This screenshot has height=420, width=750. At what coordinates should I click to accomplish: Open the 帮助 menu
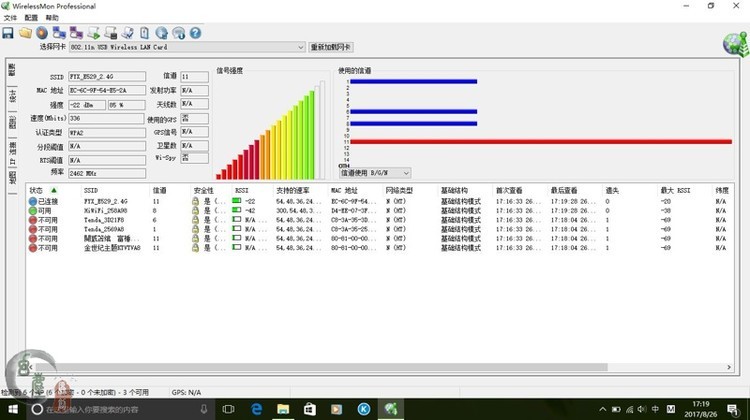(52, 18)
